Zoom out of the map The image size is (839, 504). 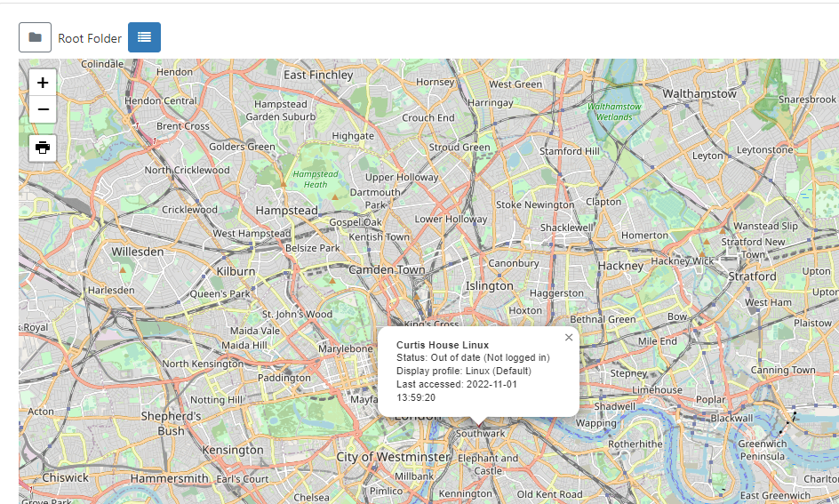coord(43,110)
